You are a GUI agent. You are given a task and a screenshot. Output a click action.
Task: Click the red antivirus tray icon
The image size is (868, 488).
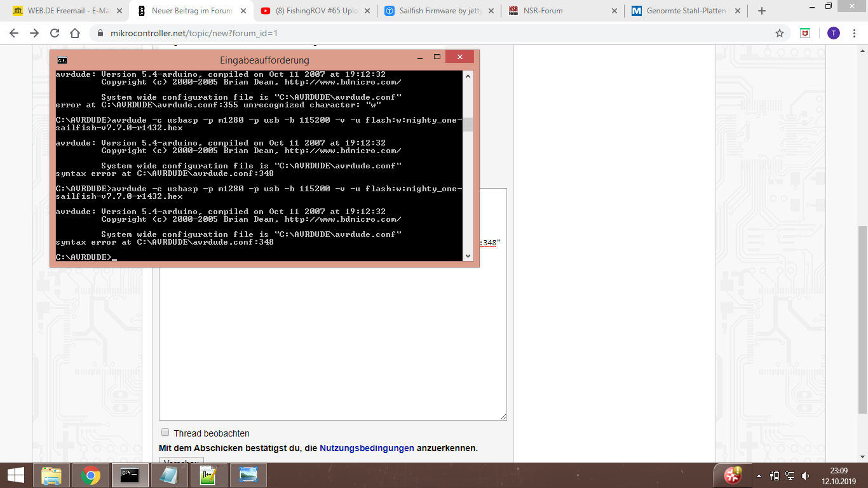point(734,475)
